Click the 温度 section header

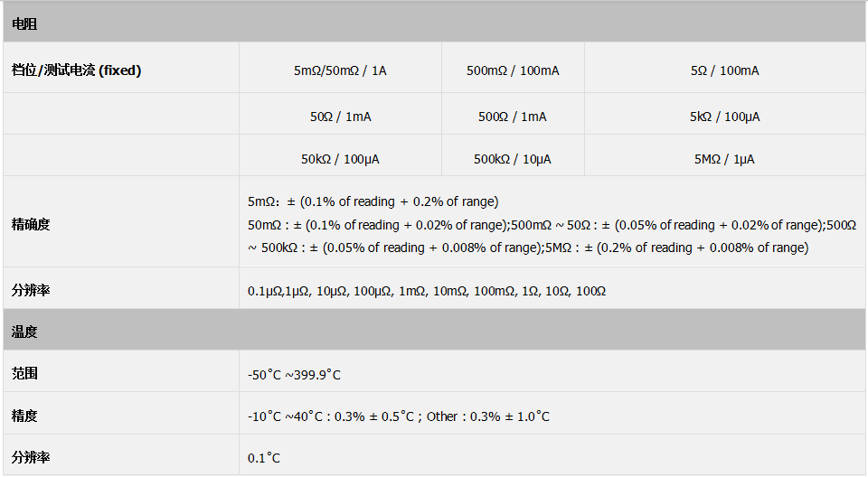434,331
